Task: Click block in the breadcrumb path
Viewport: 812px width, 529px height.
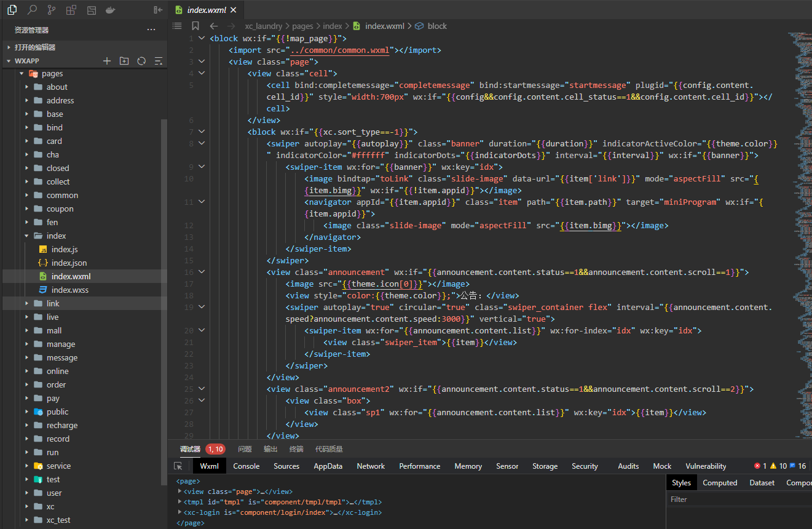Action: click(437, 26)
